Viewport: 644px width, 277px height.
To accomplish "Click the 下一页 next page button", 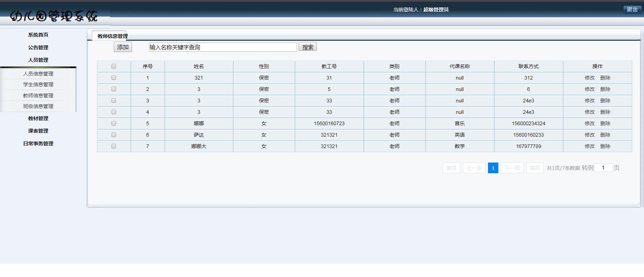I will coord(512,168).
